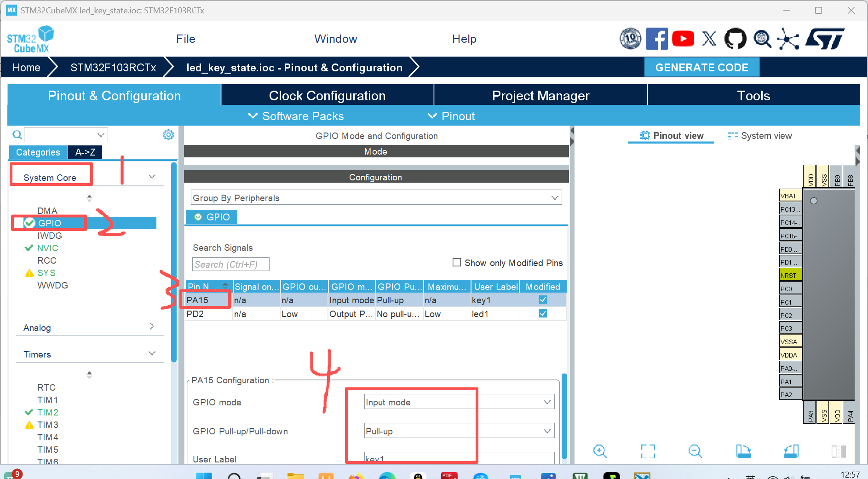This screenshot has height=479, width=868.
Task: Fit the chip to the pinout view
Action: pos(648,451)
